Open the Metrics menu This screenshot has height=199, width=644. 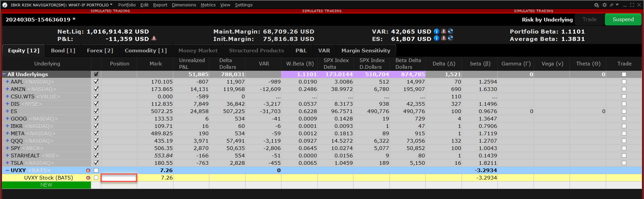coord(208,5)
